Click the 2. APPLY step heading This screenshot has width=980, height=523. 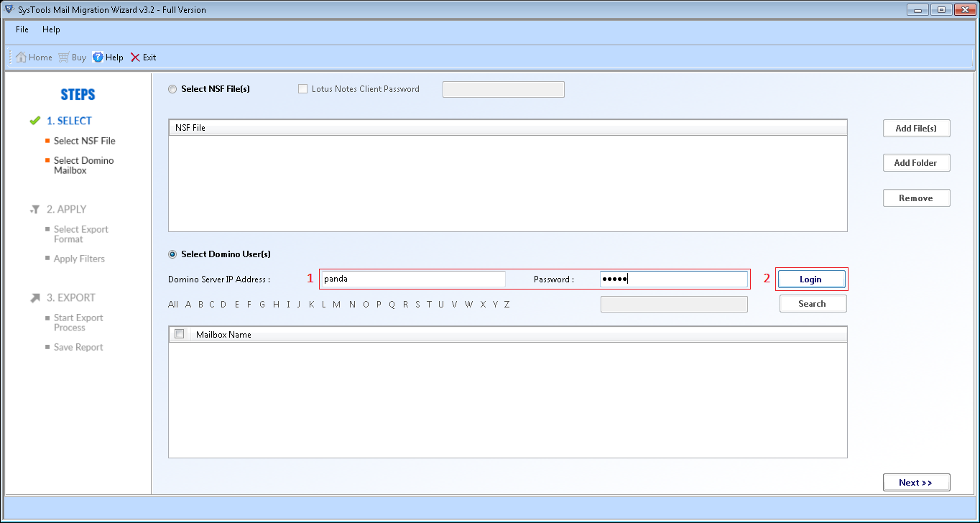[66, 209]
